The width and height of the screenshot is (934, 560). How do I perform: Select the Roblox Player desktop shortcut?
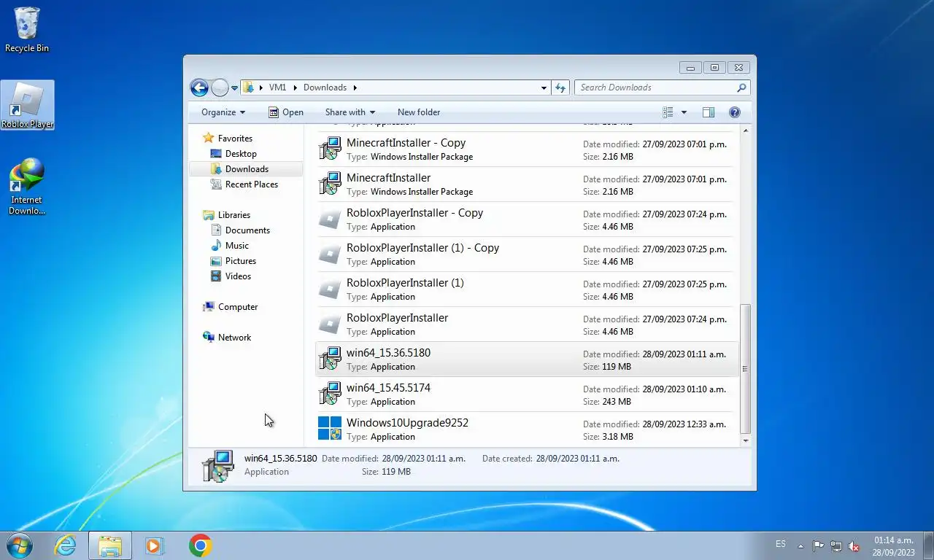point(28,105)
